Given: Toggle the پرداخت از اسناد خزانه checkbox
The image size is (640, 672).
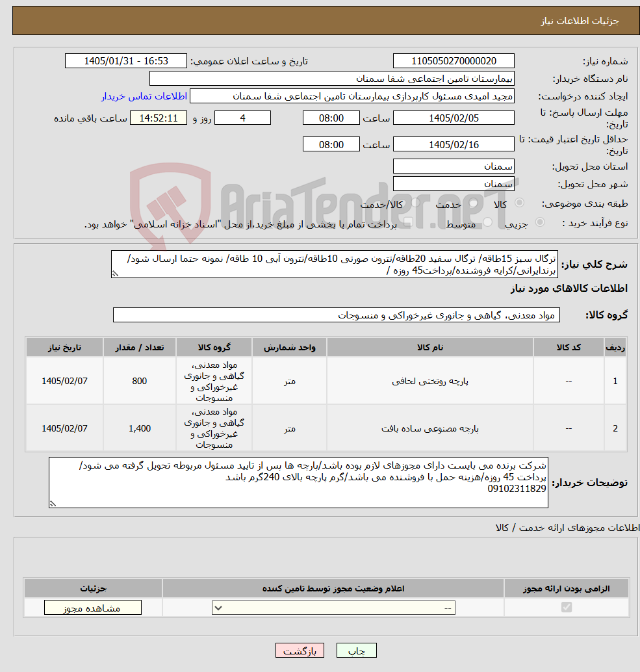Looking at the screenshot, I should coord(408,222).
